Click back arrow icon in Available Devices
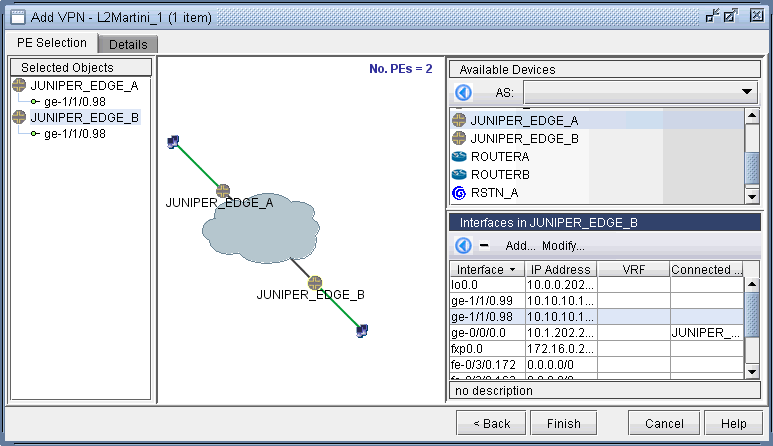 pos(464,93)
